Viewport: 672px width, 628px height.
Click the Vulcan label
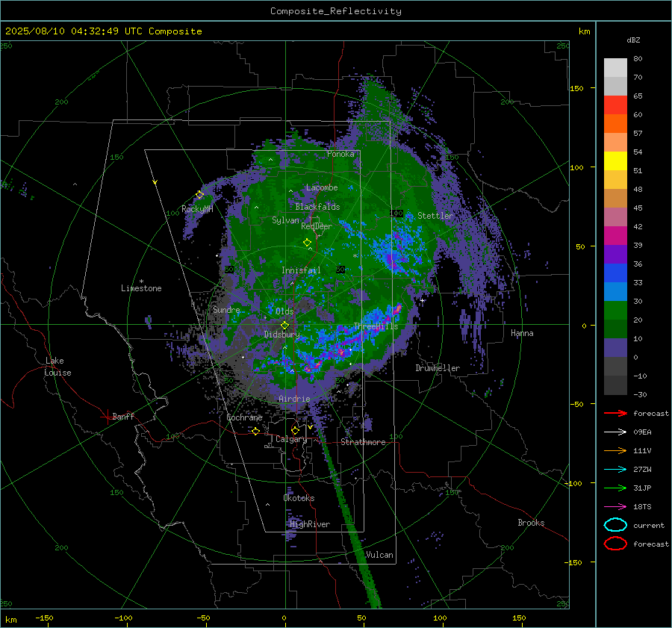pos(379,555)
